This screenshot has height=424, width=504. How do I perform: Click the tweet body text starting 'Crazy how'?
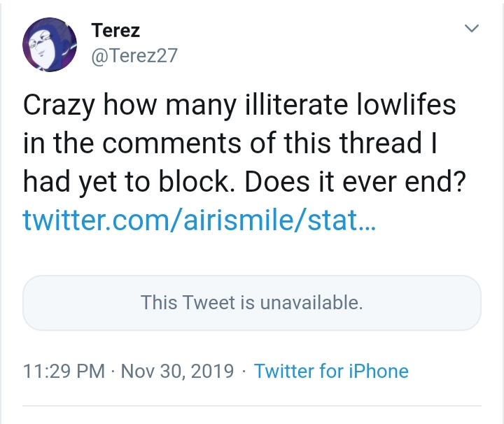tap(244, 143)
